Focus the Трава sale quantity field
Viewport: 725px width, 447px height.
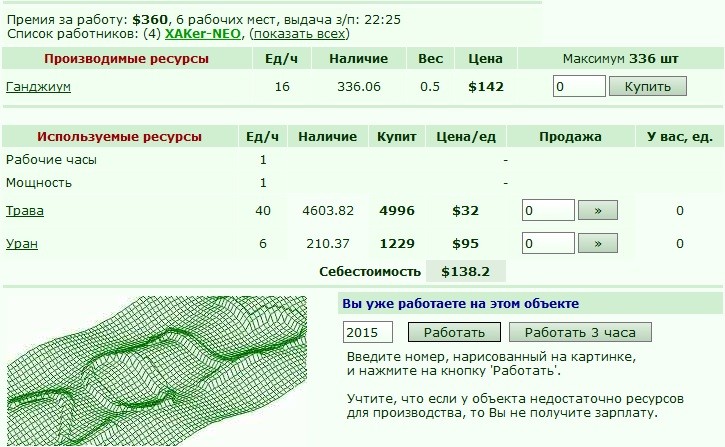[548, 210]
